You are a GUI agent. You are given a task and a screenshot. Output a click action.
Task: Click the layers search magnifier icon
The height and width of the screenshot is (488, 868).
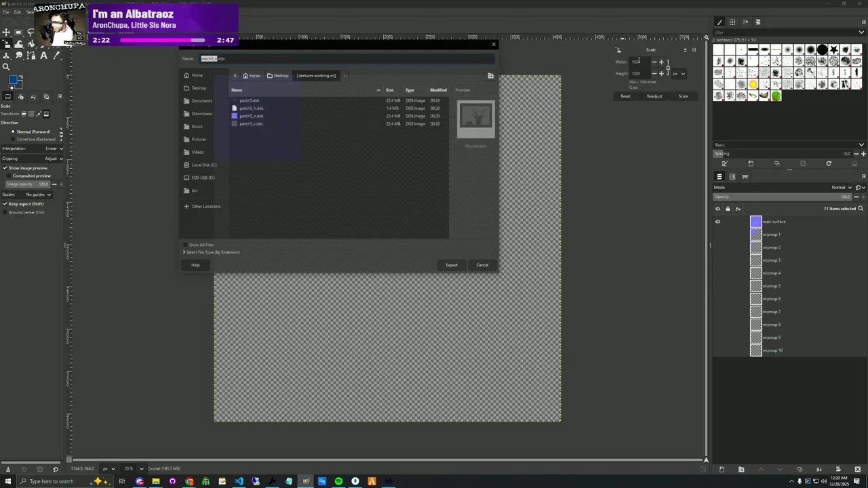(861, 208)
